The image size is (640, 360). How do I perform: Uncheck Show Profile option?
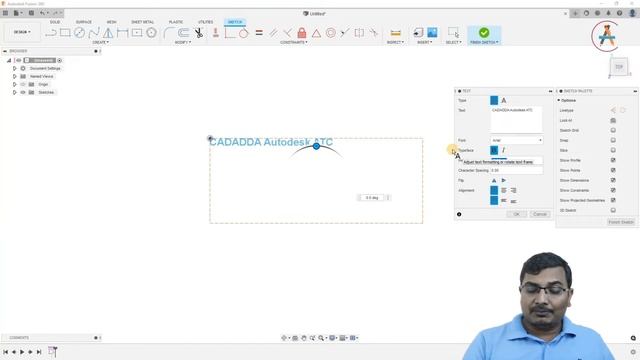click(x=613, y=160)
